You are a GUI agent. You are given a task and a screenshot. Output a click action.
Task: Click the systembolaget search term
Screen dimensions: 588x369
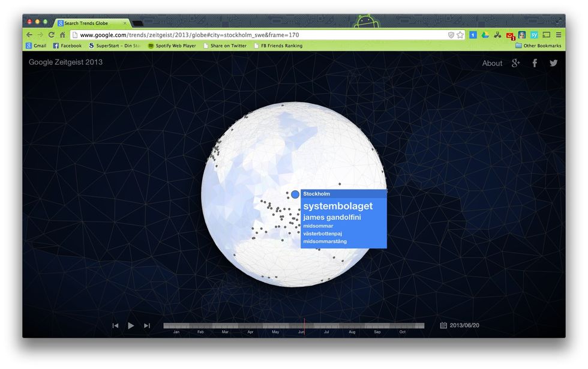pyautogui.click(x=338, y=206)
